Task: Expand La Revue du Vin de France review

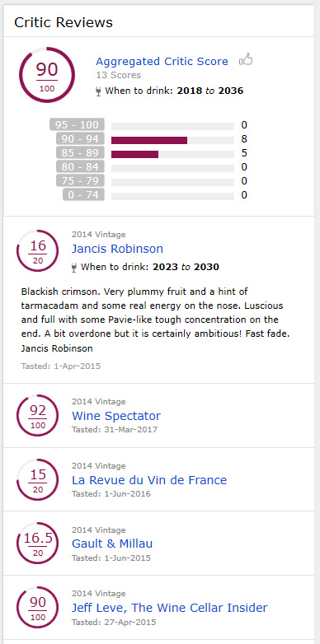Action: tap(149, 480)
